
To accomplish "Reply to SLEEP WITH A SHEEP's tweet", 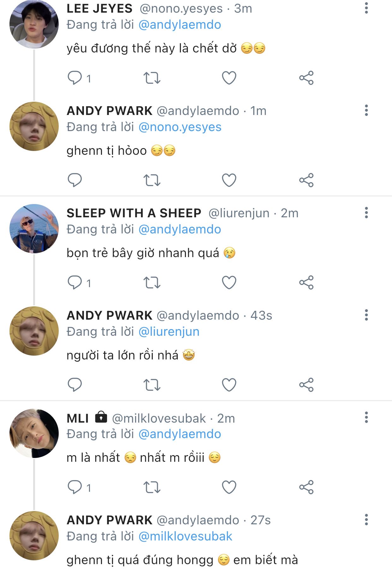I will pyautogui.click(x=75, y=282).
